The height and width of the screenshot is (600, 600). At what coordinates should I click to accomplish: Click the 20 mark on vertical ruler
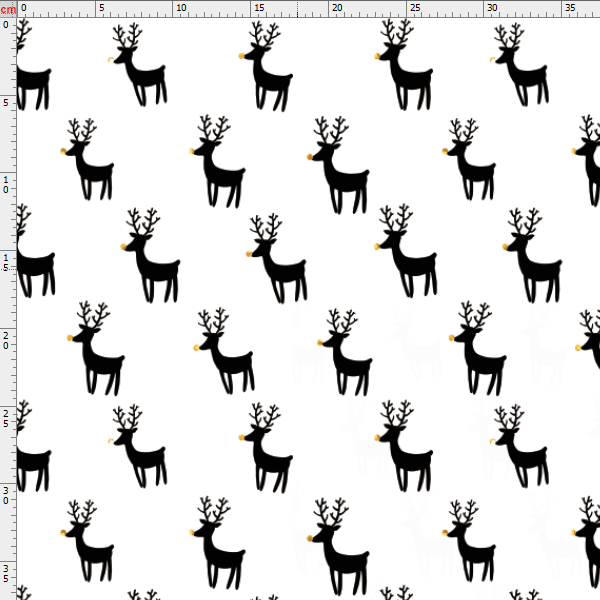6,341
